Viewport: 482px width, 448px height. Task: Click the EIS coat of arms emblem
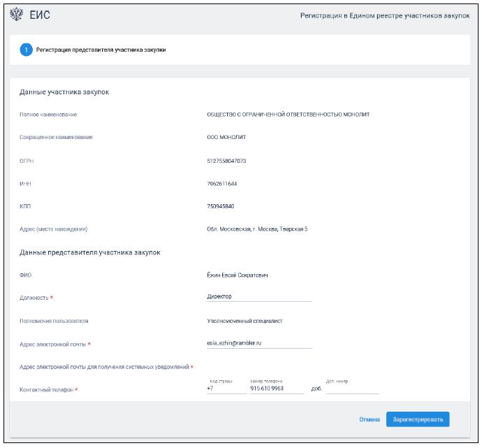point(15,15)
